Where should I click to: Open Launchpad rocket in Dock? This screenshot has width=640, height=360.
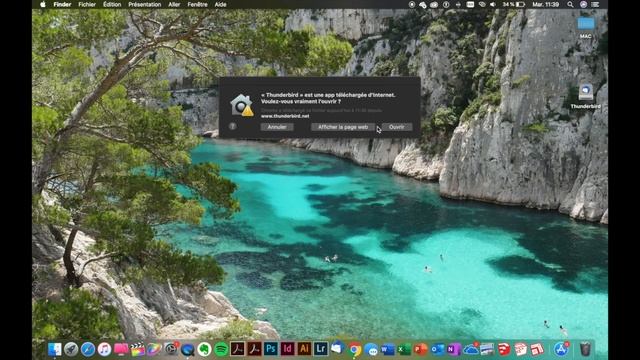click(x=71, y=349)
